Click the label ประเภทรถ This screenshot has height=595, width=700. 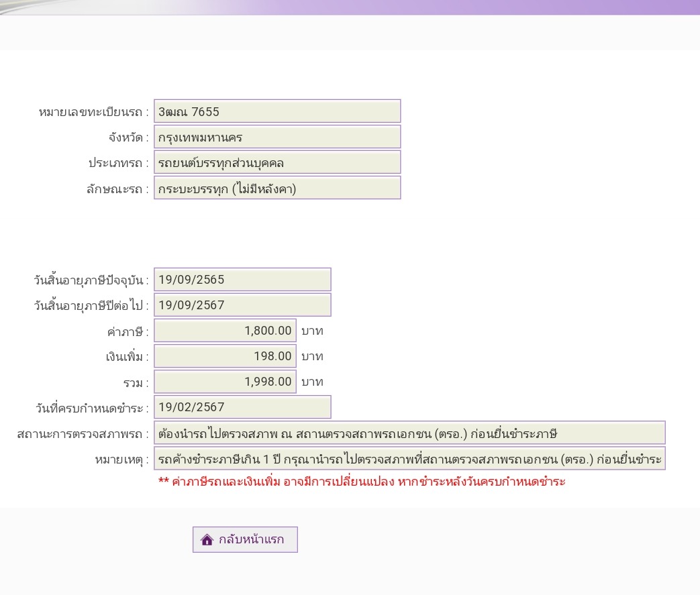(x=118, y=163)
